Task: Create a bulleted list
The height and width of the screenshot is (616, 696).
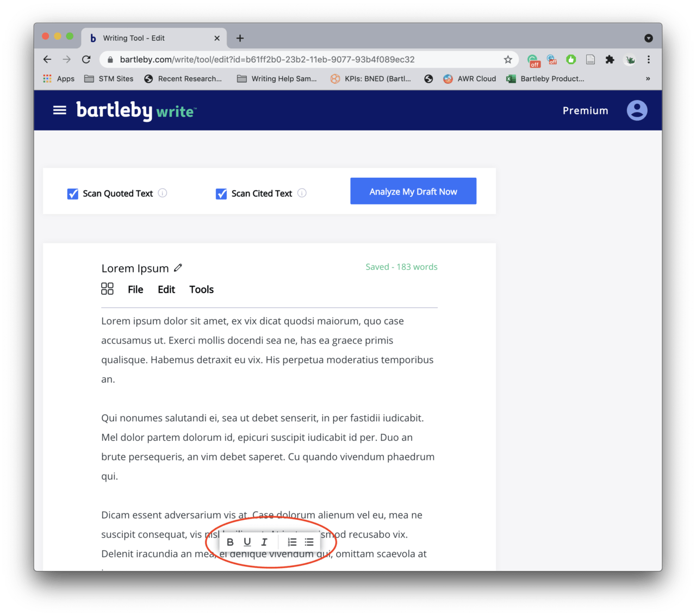Action: 309,542
